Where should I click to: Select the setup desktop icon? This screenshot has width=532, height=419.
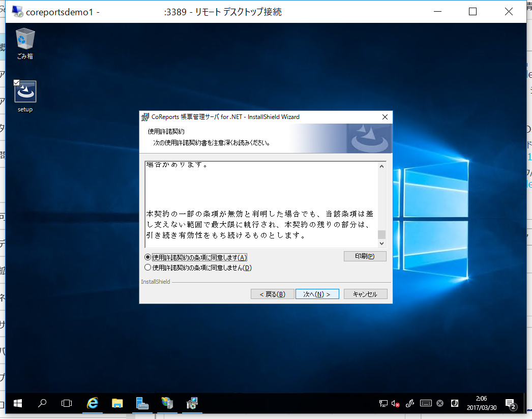(x=25, y=96)
